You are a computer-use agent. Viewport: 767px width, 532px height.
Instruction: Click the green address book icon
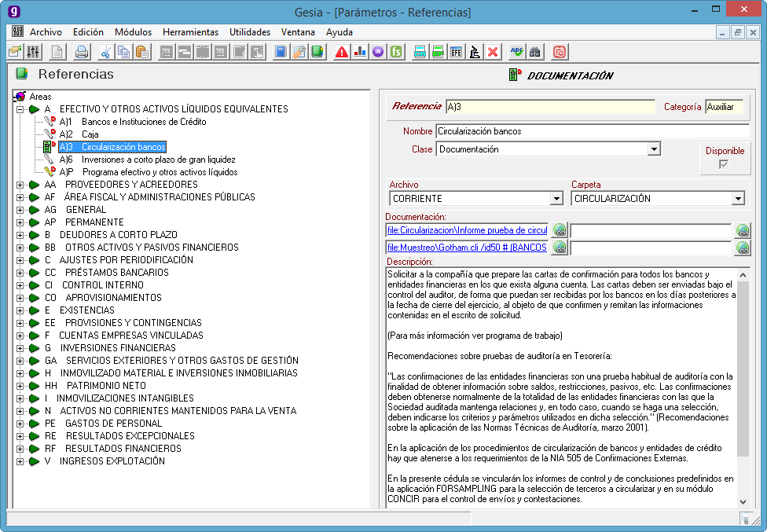317,52
